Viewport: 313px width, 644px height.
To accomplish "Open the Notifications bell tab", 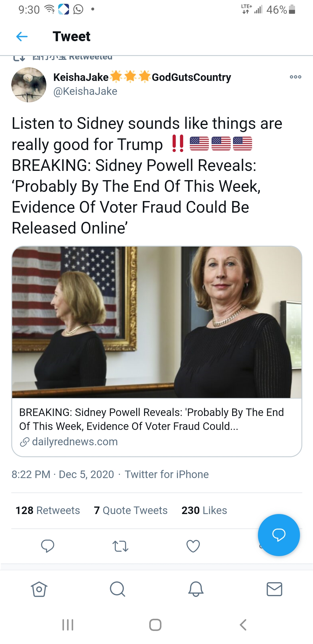I will [x=196, y=589].
